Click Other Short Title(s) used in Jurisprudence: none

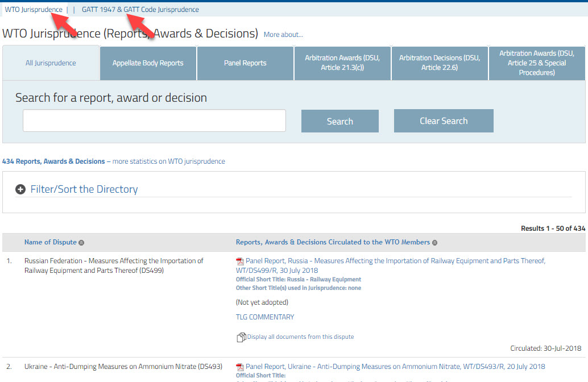tap(299, 288)
